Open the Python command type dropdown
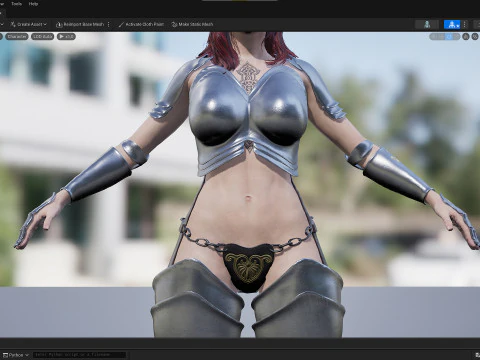Image resolution: width=480 pixels, height=360 pixels. 16,355
